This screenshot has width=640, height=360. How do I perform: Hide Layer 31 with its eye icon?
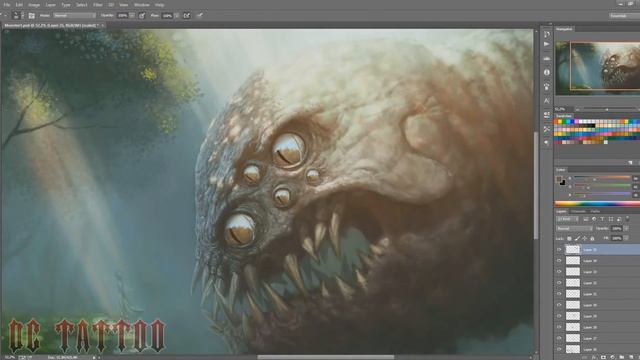559,294
